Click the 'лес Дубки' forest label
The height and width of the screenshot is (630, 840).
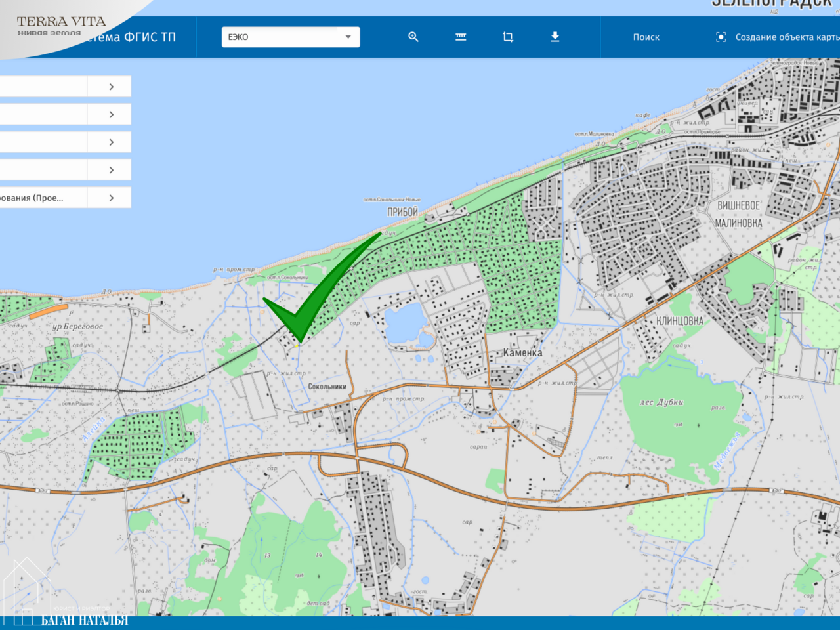pos(661,402)
